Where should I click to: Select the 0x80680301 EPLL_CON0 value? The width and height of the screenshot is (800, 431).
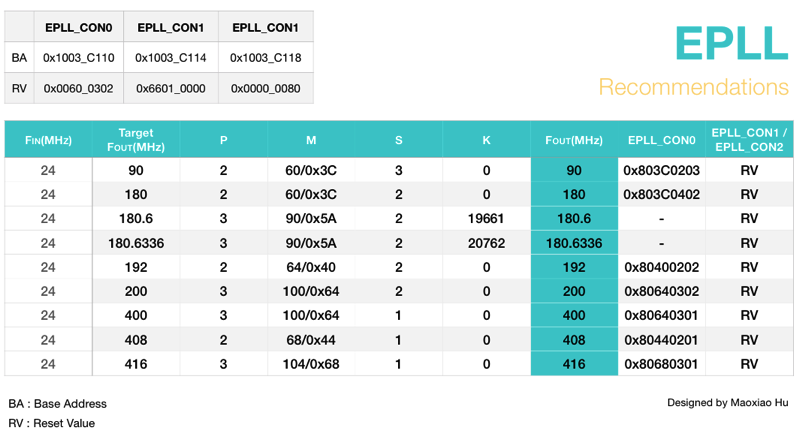pyautogui.click(x=661, y=364)
